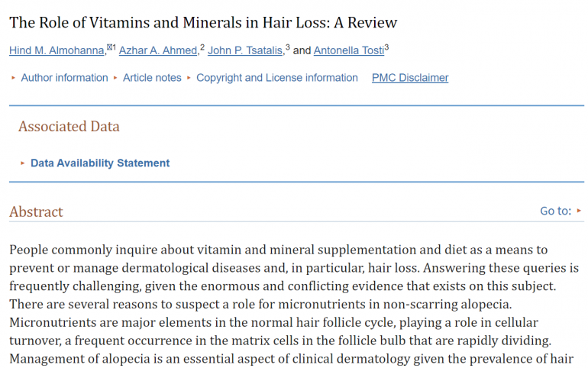Expand the Data Availability Statement text
This screenshot has height=368, width=588.
click(100, 163)
